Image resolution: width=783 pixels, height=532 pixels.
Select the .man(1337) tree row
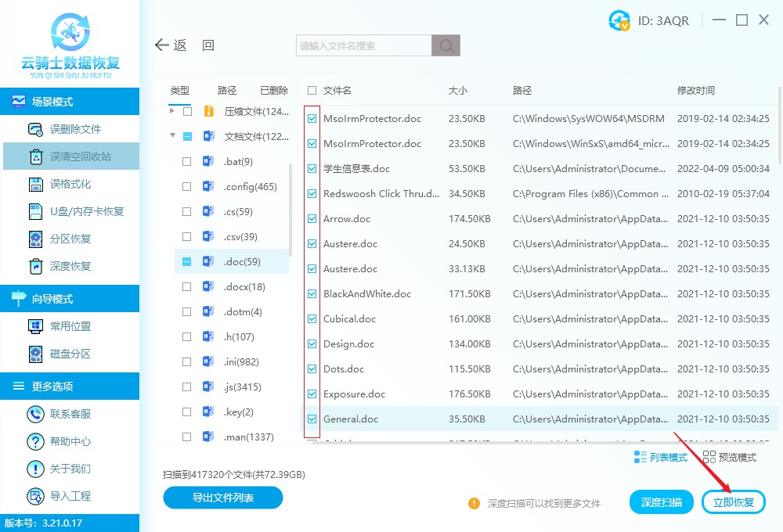coord(232,437)
